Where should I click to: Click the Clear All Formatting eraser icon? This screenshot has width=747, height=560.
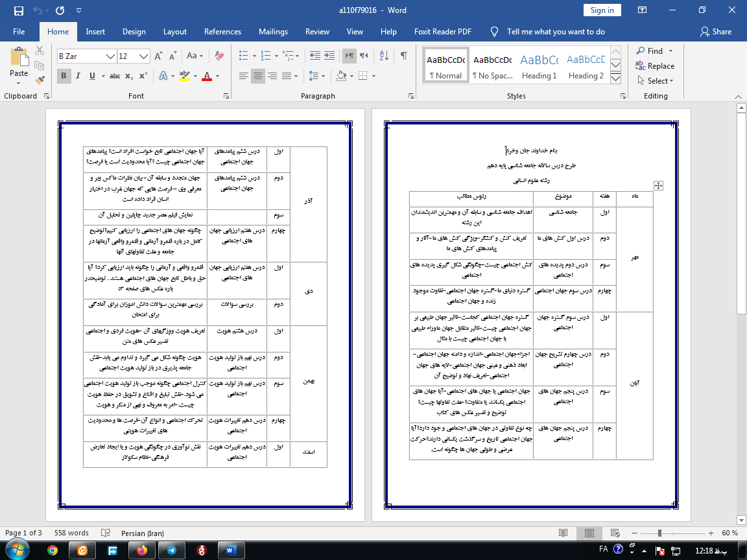tap(220, 56)
